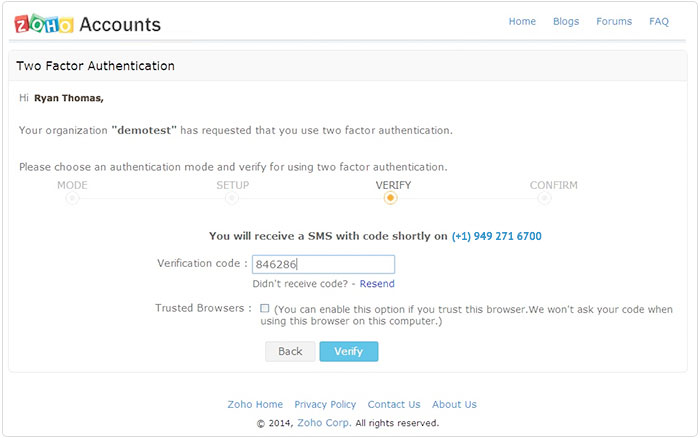Viewport: 700px width, 438px height.
Task: Click the phone number link
Action: [x=496, y=236]
